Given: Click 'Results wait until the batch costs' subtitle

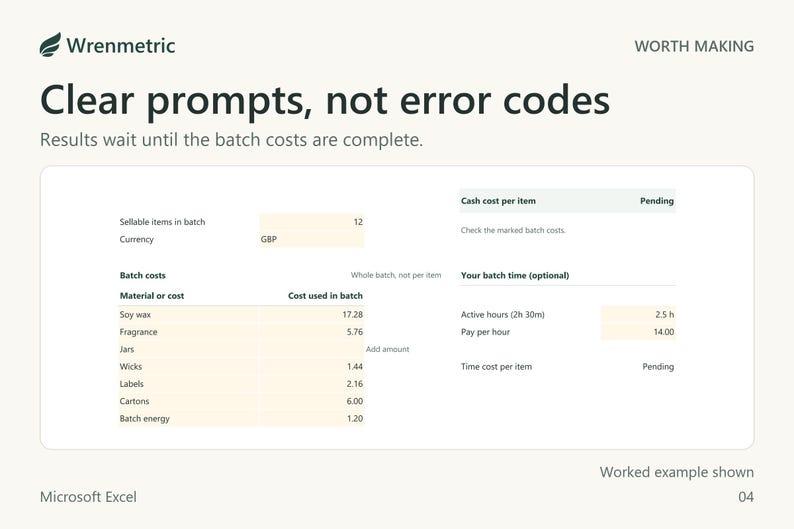Looking at the screenshot, I should click(231, 140).
